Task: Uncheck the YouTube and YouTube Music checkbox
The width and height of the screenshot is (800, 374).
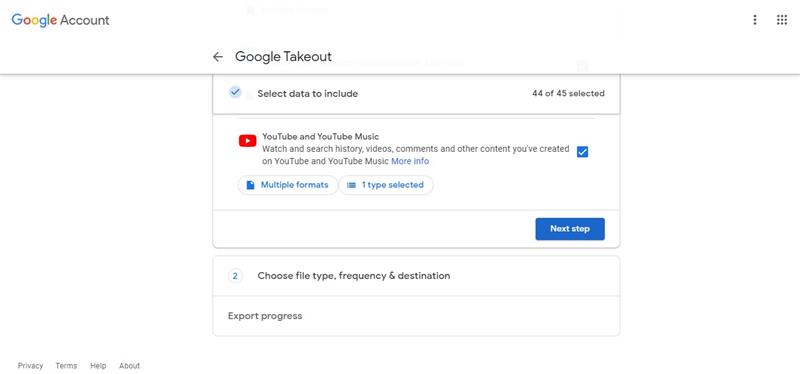Action: (x=582, y=152)
